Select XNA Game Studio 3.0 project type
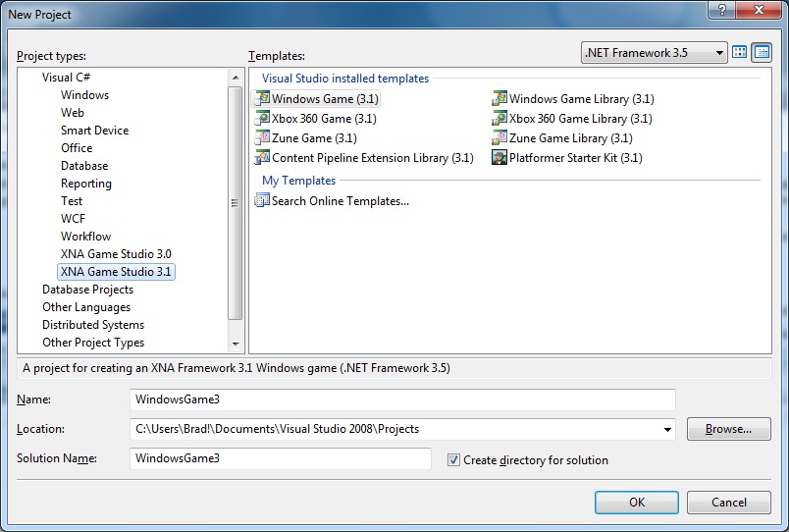This screenshot has height=532, width=789. click(116, 253)
